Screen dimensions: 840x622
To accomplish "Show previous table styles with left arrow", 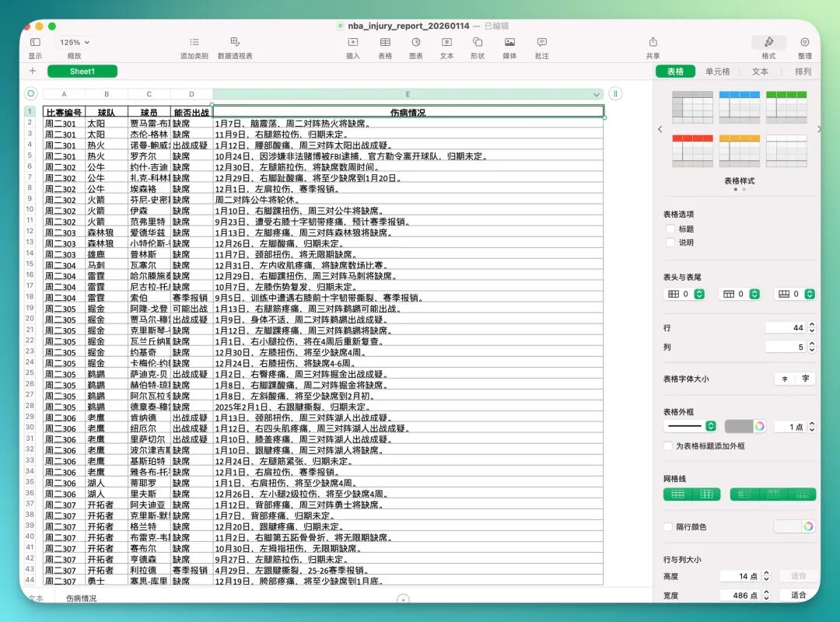I will pyautogui.click(x=660, y=129).
